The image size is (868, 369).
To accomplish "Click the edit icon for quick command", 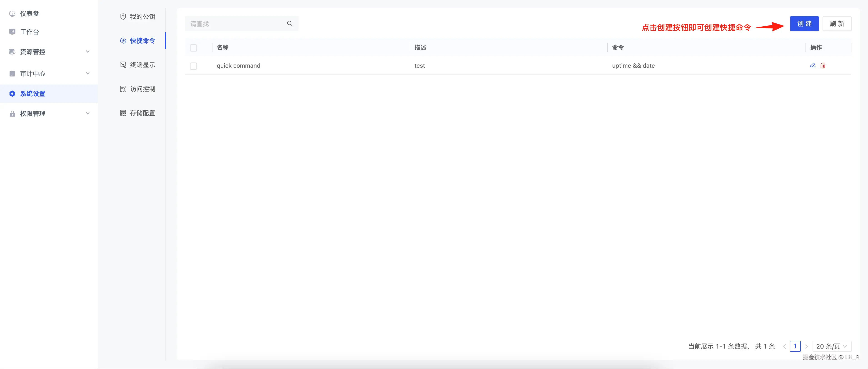I will tap(813, 66).
